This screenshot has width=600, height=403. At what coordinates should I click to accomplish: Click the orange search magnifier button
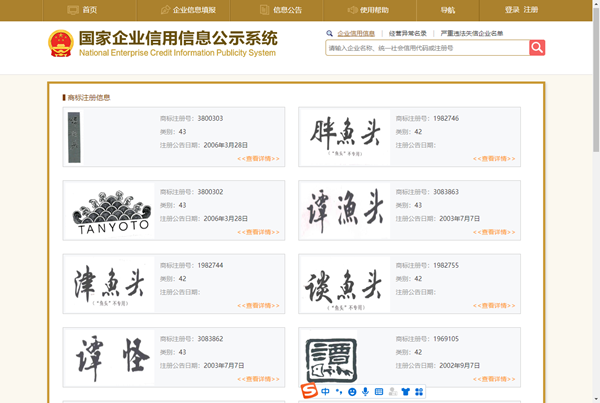(x=537, y=48)
